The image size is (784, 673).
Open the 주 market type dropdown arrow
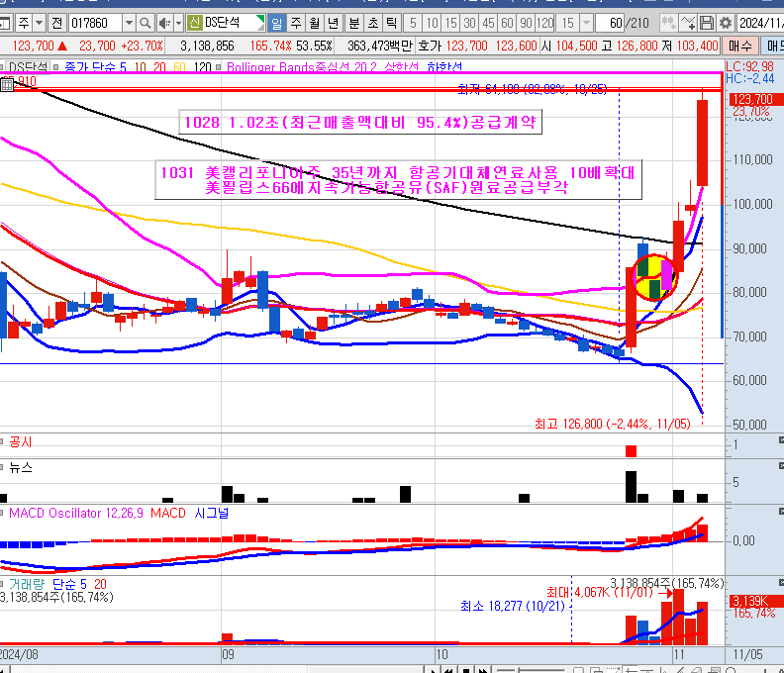[38, 22]
